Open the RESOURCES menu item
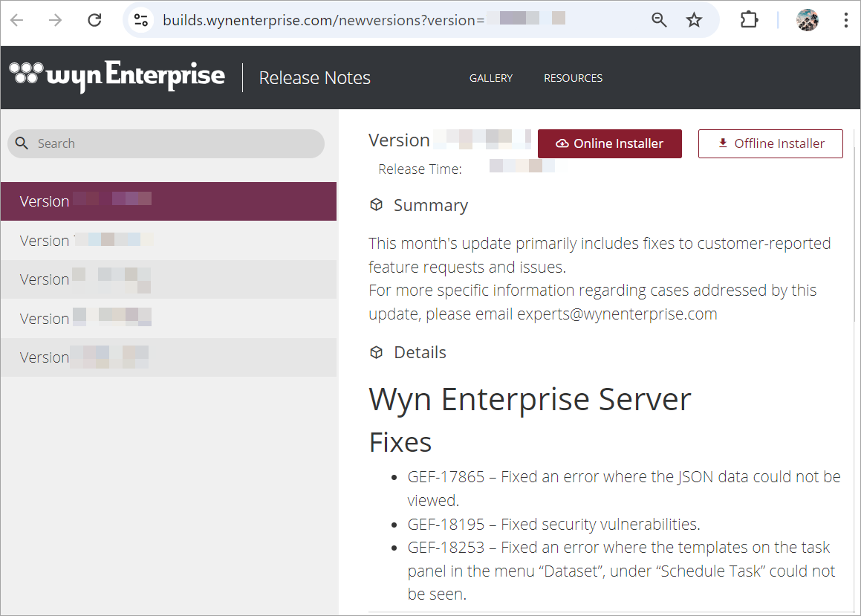The width and height of the screenshot is (861, 616). click(x=573, y=77)
